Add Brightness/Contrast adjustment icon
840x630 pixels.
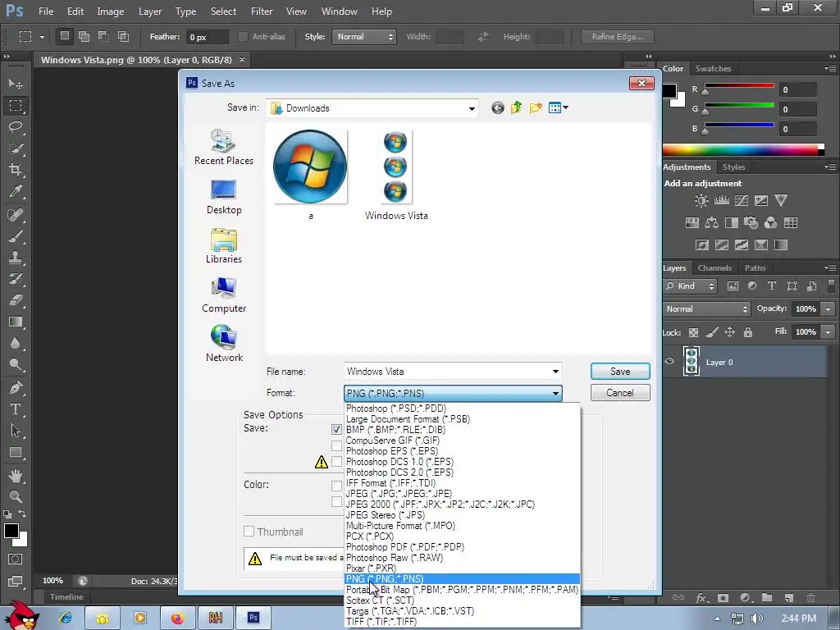pyautogui.click(x=701, y=201)
